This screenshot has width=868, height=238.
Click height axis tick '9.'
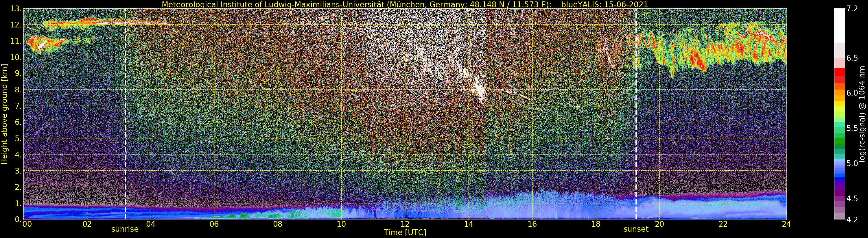coord(18,73)
